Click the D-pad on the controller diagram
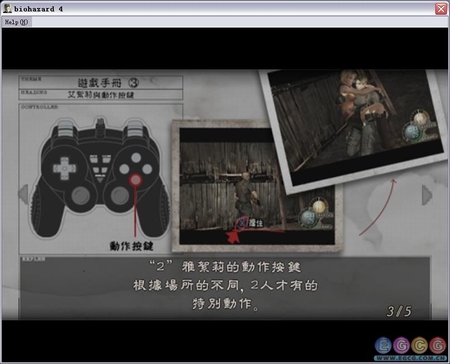 click(64, 168)
